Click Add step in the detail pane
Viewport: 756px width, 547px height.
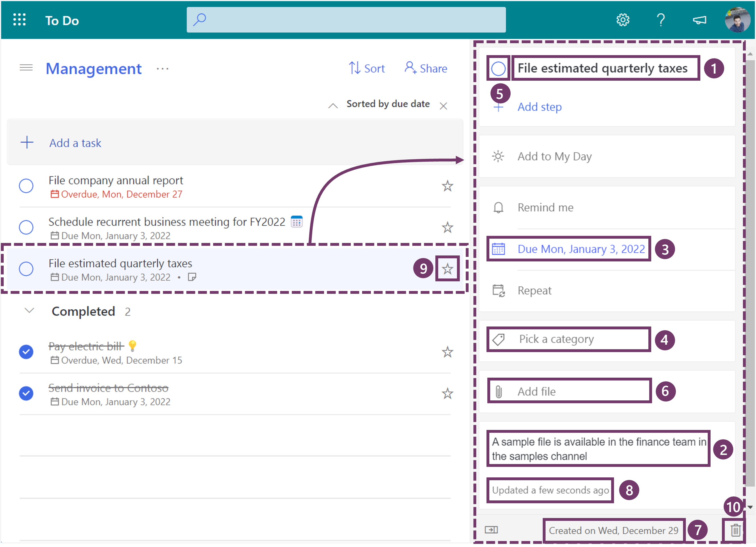coord(539,107)
